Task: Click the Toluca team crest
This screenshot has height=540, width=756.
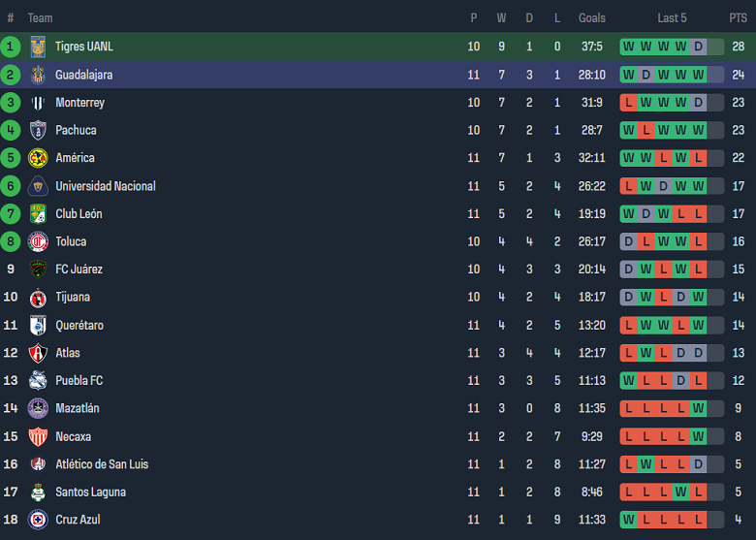Action: click(x=38, y=241)
